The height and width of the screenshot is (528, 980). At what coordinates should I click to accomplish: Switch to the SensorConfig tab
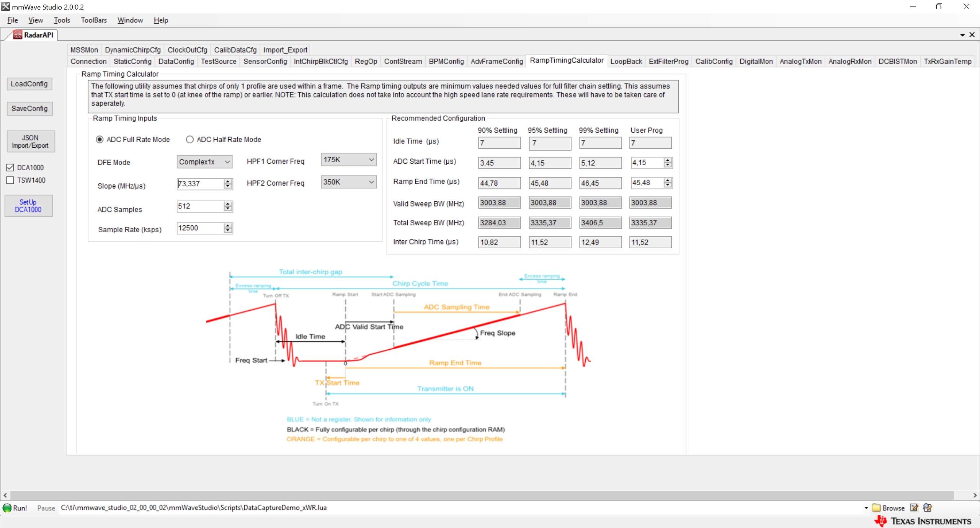point(265,61)
